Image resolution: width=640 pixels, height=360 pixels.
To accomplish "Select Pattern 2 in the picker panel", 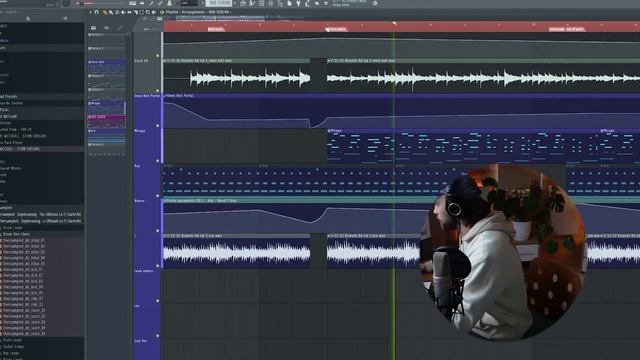I will pos(107,53).
